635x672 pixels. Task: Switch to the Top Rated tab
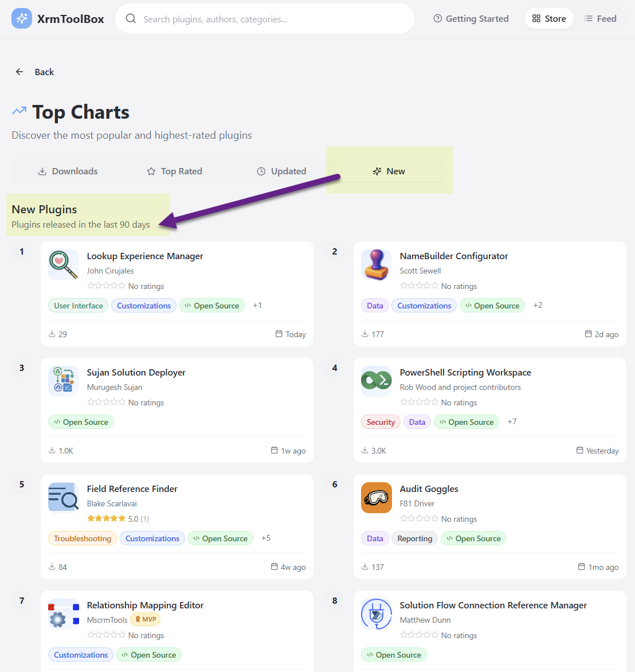click(175, 171)
